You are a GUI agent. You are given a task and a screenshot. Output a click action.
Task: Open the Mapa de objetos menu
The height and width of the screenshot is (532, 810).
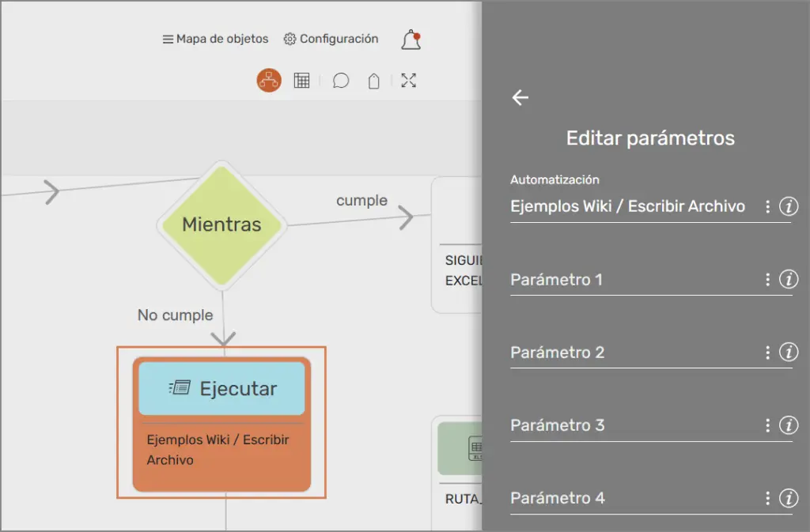(215, 39)
